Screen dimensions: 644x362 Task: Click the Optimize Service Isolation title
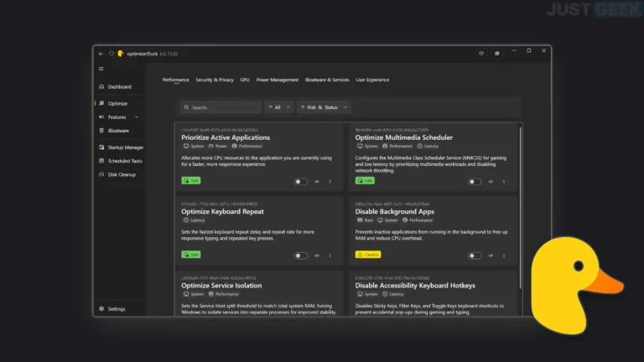click(x=221, y=285)
